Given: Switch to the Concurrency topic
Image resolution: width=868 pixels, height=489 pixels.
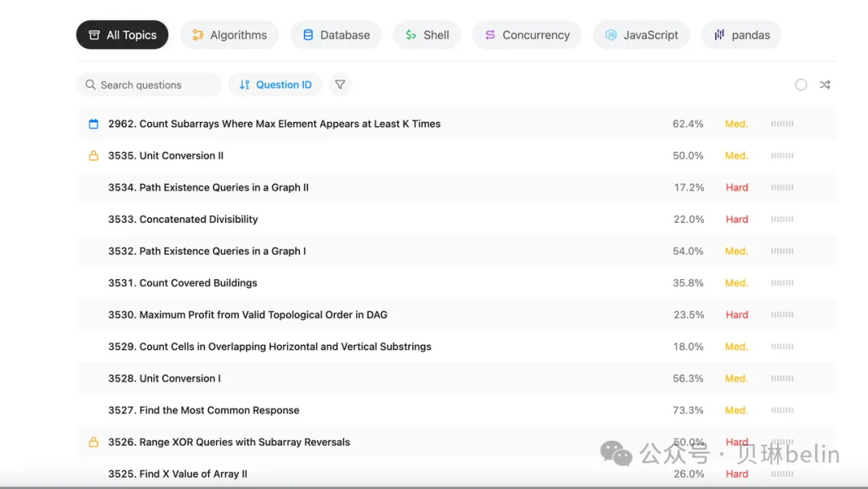Looking at the screenshot, I should point(527,35).
